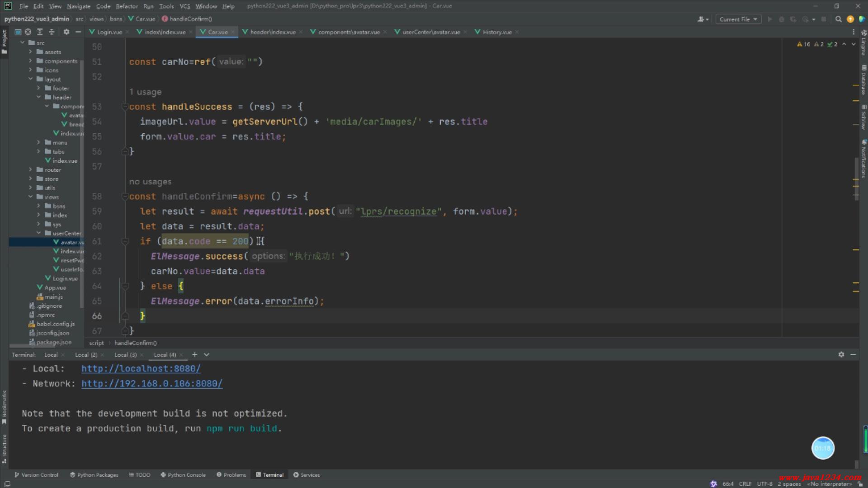
Task: Select Login.vue in project tree
Action: (65, 279)
